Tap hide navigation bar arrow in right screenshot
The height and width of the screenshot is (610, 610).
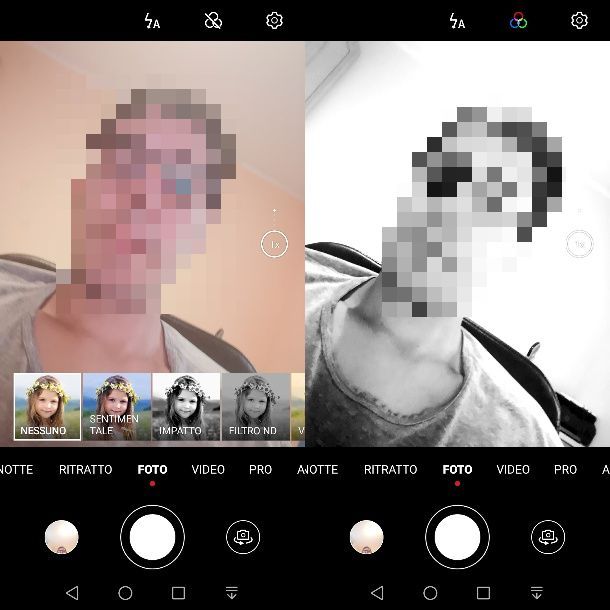[537, 593]
